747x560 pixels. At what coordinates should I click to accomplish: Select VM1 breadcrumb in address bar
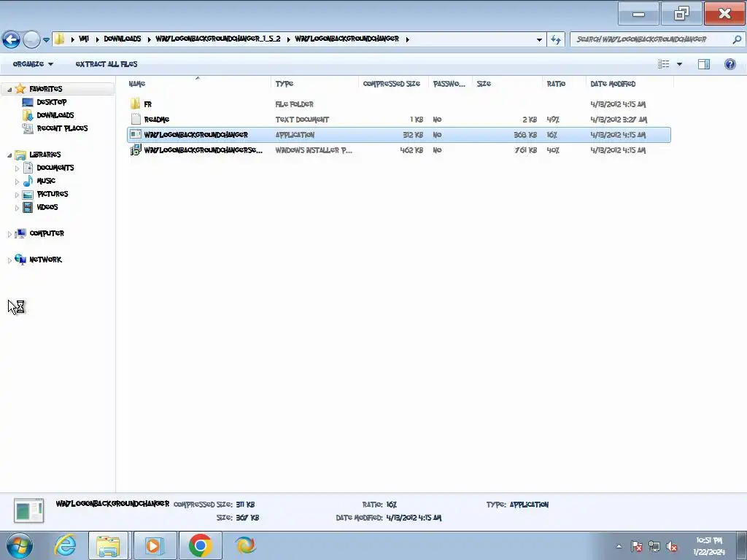point(84,39)
